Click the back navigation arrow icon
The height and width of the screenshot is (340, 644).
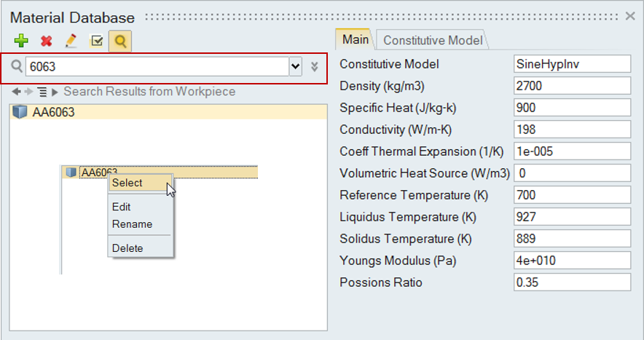(x=16, y=92)
